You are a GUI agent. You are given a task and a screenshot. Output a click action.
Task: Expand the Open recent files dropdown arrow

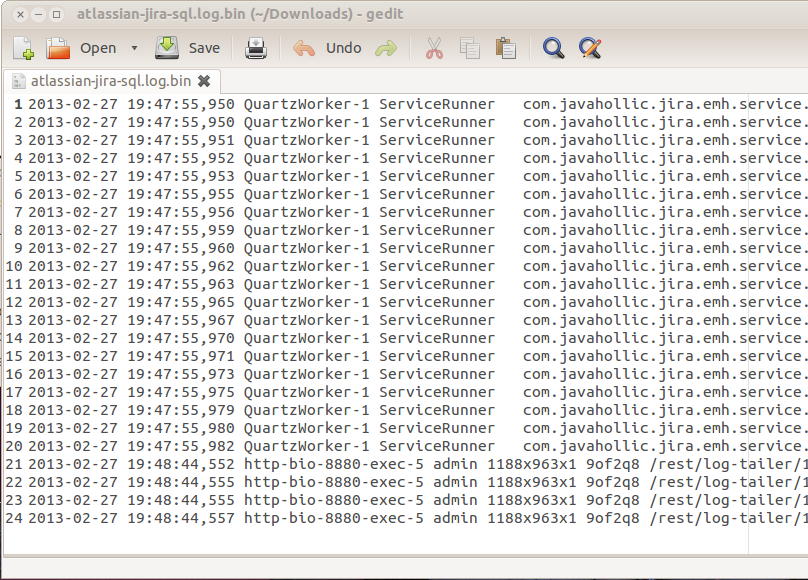134,48
